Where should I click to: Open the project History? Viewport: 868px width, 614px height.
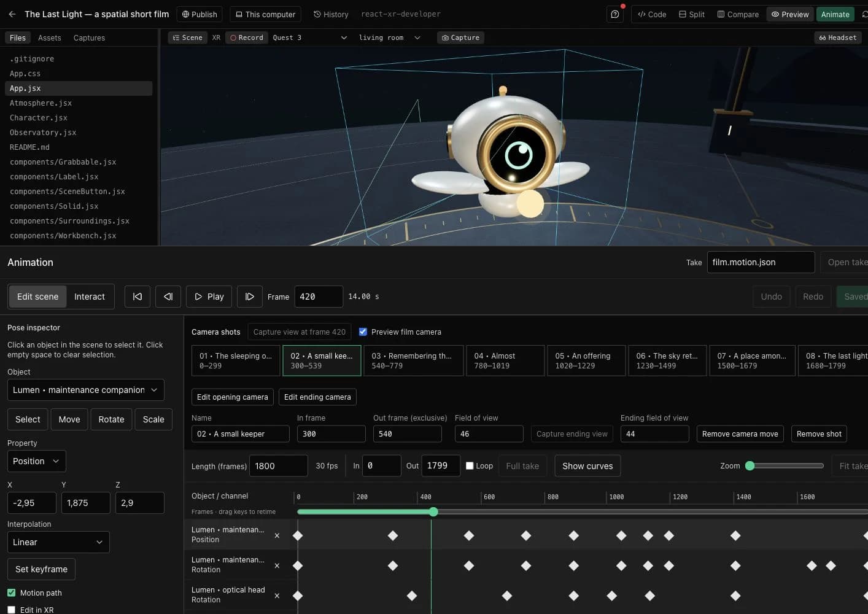click(331, 14)
